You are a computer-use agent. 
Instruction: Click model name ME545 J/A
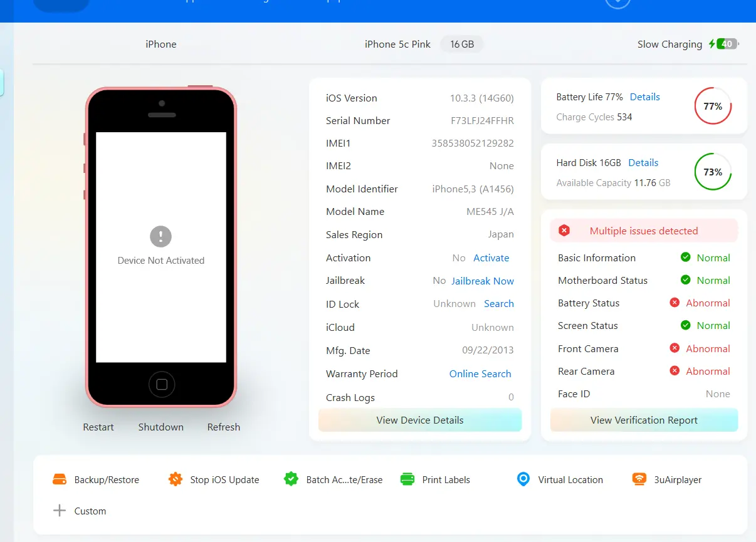point(490,212)
